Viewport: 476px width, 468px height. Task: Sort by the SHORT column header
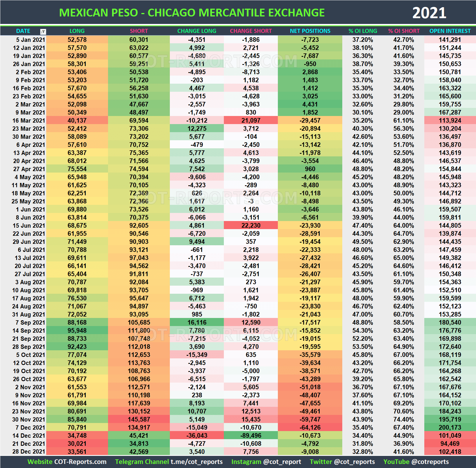pyautogui.click(x=139, y=31)
